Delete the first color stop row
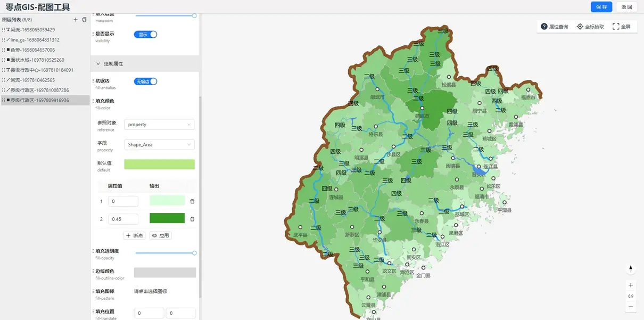 [x=192, y=201]
